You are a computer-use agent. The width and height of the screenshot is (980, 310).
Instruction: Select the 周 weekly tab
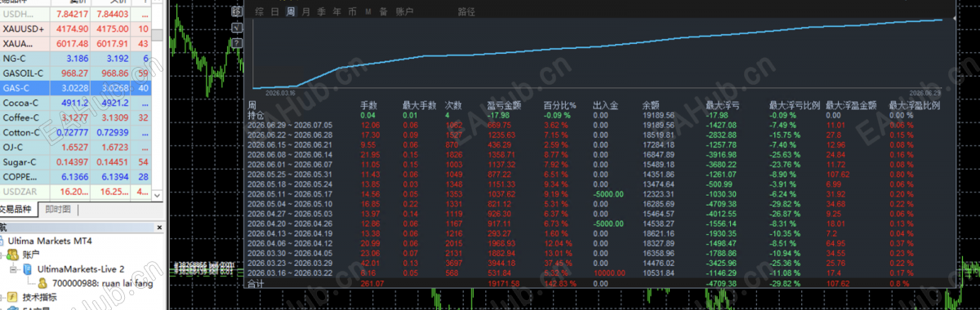(x=290, y=11)
